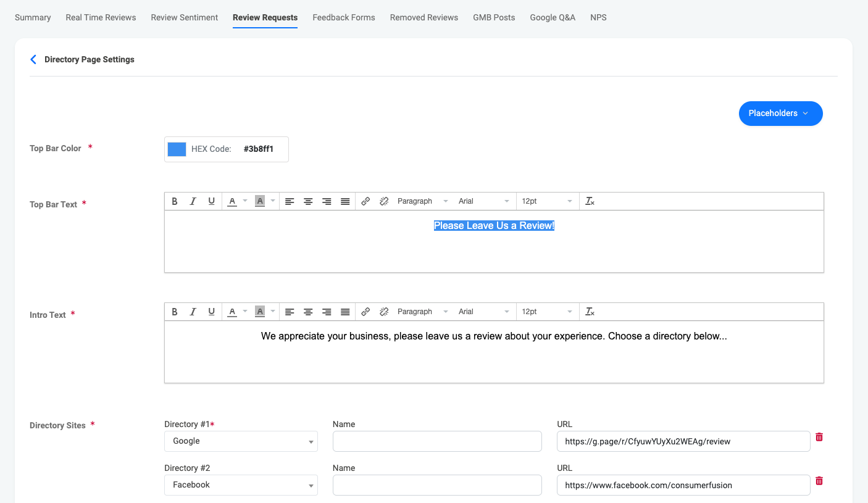Open 12pt size dropdown in Intro Text editor
Viewport: 868px width, 503px height.
pyautogui.click(x=547, y=312)
